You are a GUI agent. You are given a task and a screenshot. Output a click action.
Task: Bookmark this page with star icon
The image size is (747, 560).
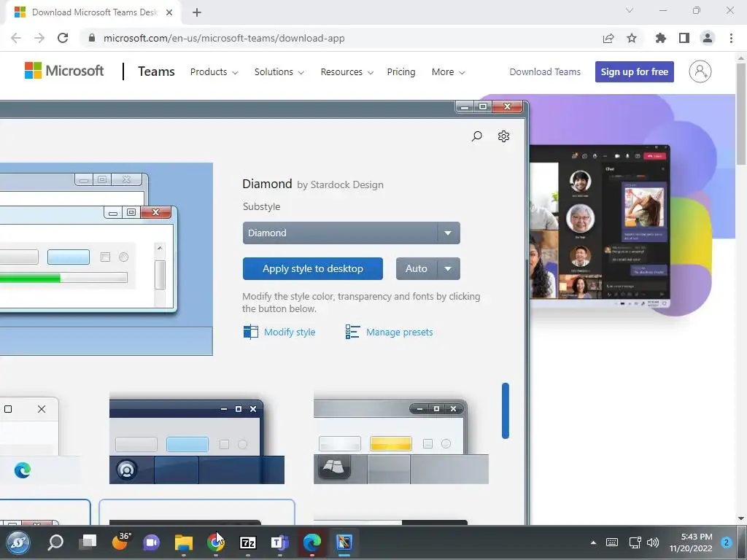tap(632, 38)
